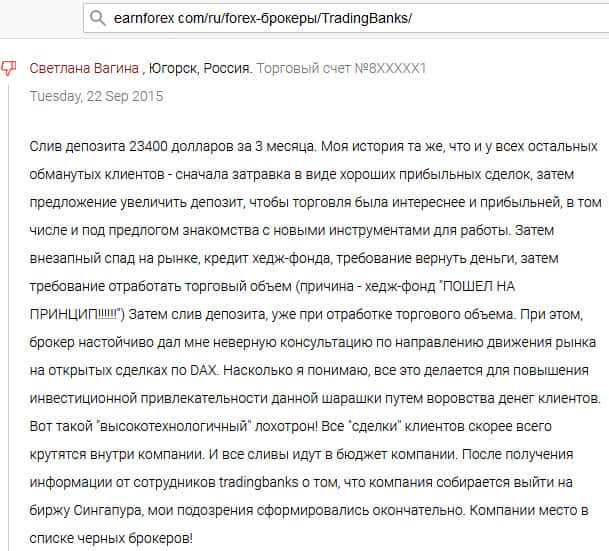The width and height of the screenshot is (609, 551).
Task: Open reviewer profile Светлана Вагина
Action: [86, 69]
